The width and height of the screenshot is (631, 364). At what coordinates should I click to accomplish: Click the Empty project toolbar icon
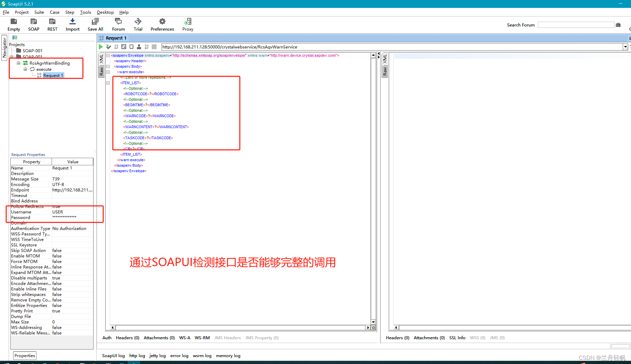14,22
